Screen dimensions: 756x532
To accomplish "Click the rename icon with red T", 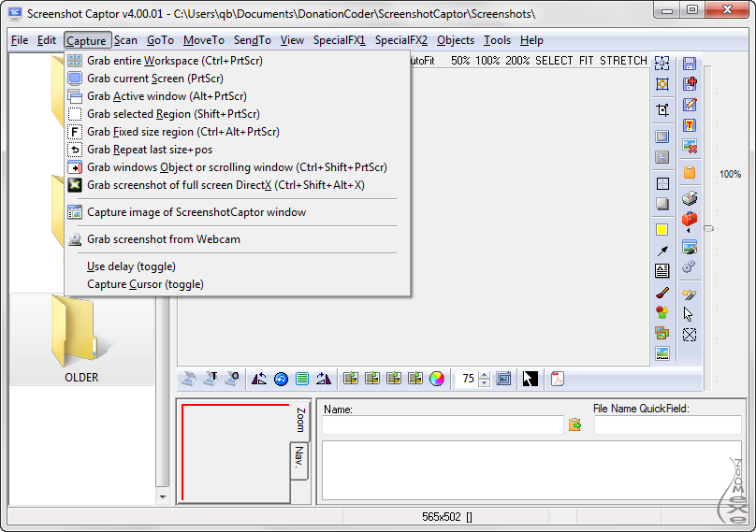I will [x=690, y=125].
